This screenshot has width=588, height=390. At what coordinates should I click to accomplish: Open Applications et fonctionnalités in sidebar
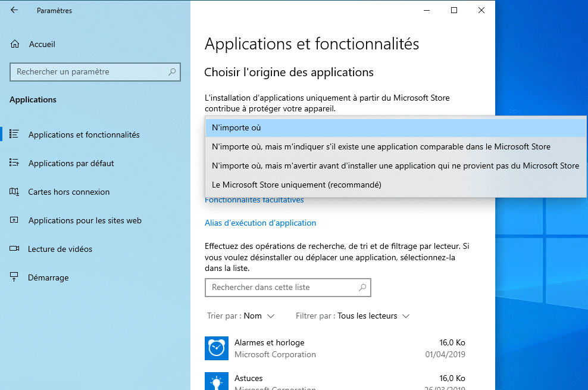84,135
